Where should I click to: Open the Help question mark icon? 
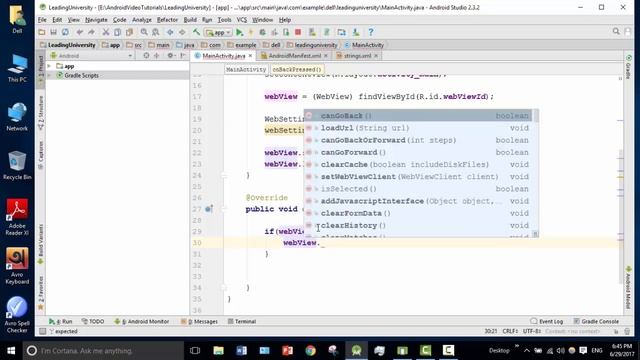pos(371,32)
